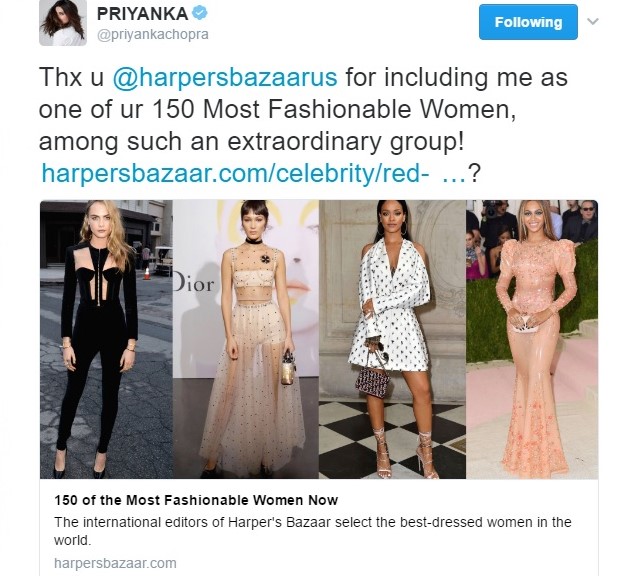
Task: Click the peach gown photo
Action: point(532,339)
